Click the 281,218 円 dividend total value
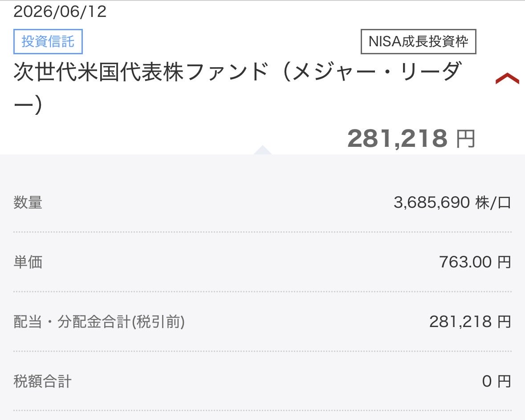This screenshot has width=525, height=420. point(470,322)
